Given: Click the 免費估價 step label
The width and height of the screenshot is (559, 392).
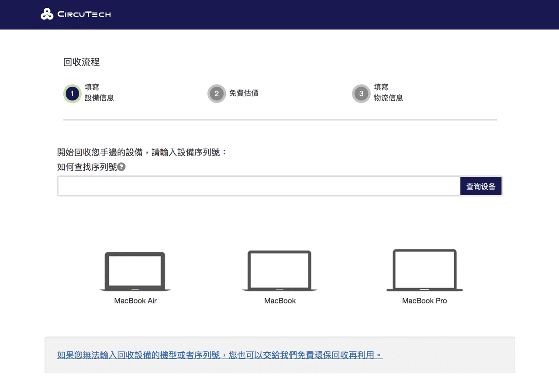Looking at the screenshot, I should coord(244,93).
